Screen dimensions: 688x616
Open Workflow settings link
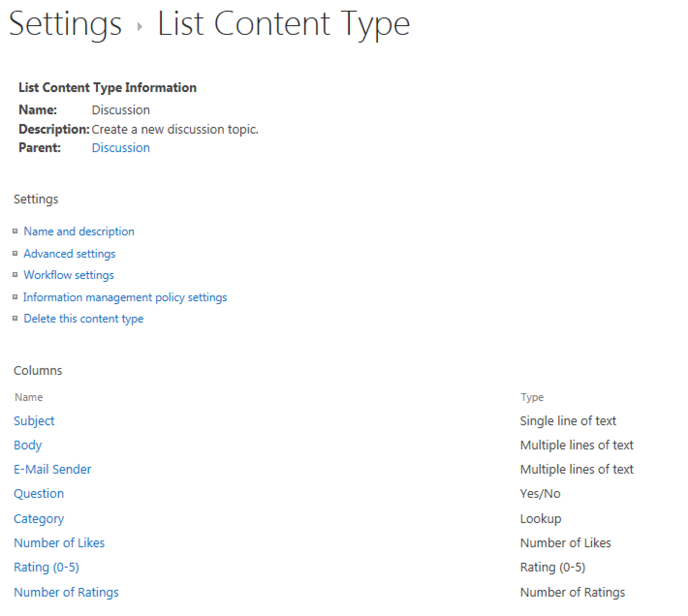point(69,275)
